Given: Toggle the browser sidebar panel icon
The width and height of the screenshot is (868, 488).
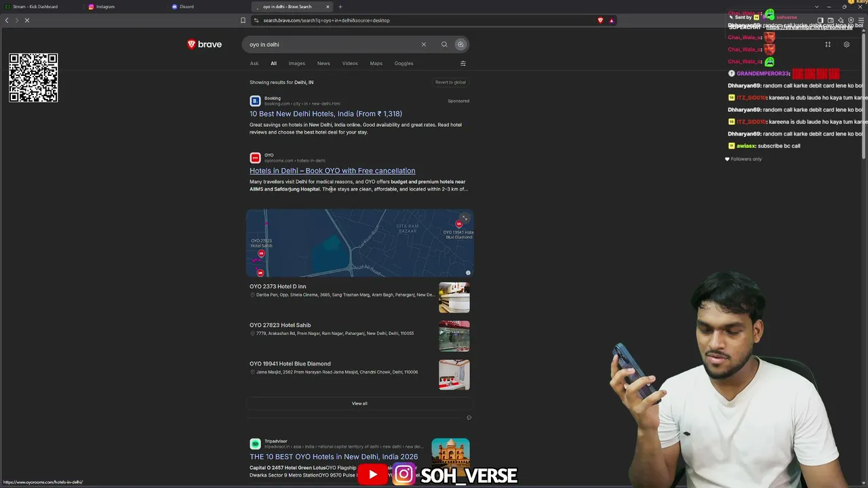Looking at the screenshot, I should point(820,20).
